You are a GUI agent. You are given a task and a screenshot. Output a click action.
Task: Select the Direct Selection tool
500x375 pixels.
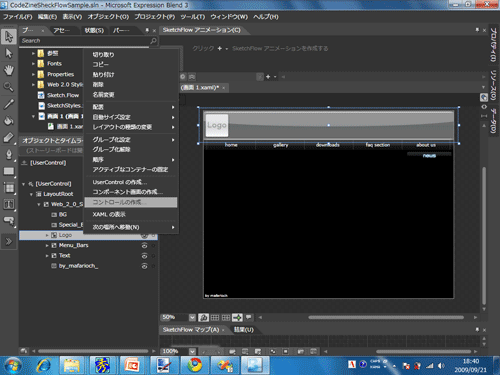click(9, 53)
